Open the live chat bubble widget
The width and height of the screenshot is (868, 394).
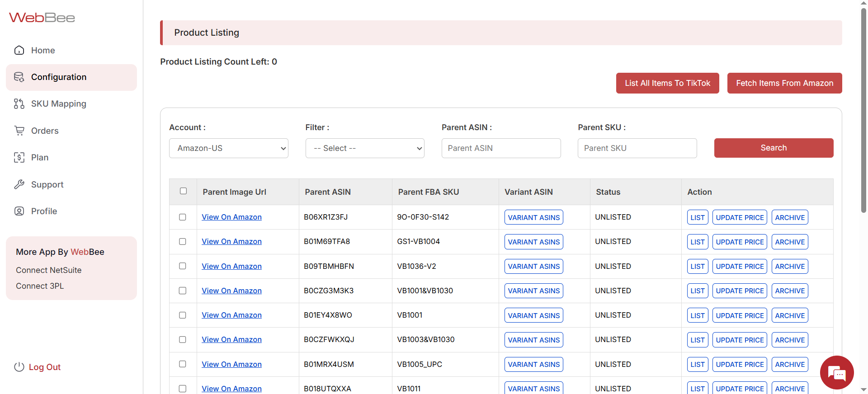coord(836,372)
